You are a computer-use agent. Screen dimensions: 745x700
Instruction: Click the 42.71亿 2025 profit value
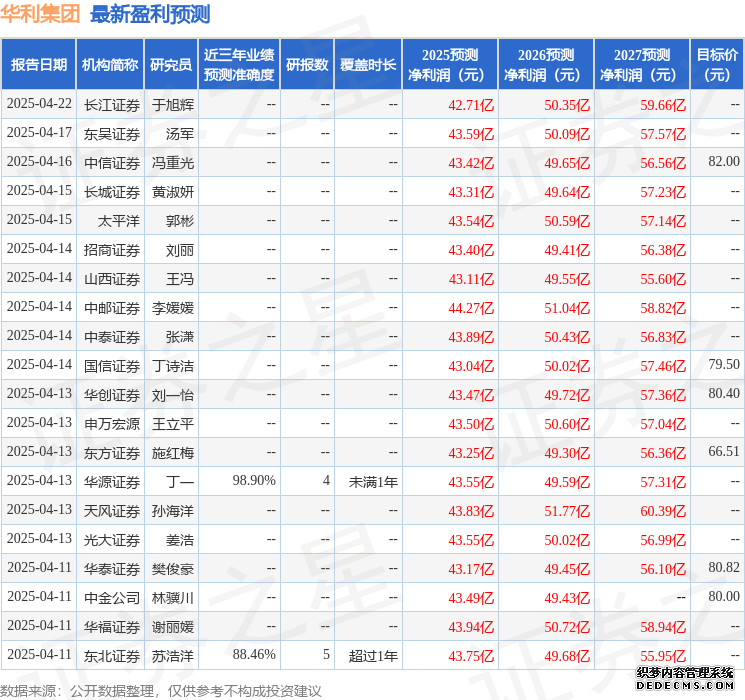coord(471,105)
